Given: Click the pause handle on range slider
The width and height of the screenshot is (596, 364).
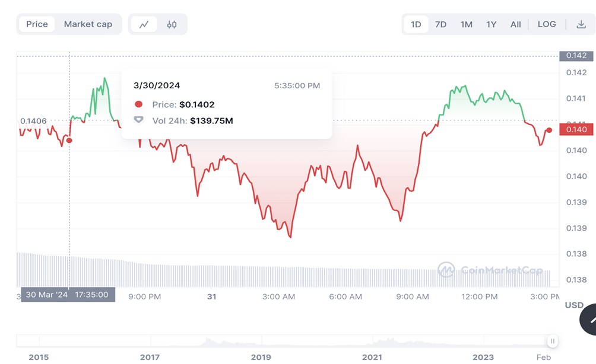Looking at the screenshot, I should pos(553,341).
